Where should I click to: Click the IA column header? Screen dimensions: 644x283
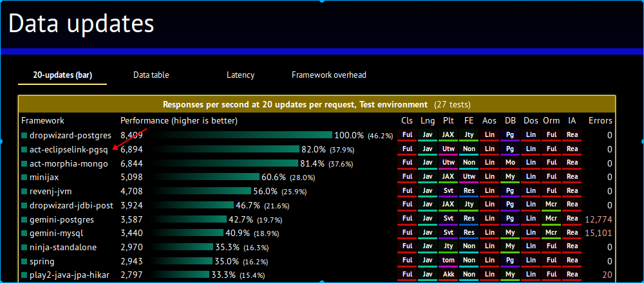tap(572, 120)
